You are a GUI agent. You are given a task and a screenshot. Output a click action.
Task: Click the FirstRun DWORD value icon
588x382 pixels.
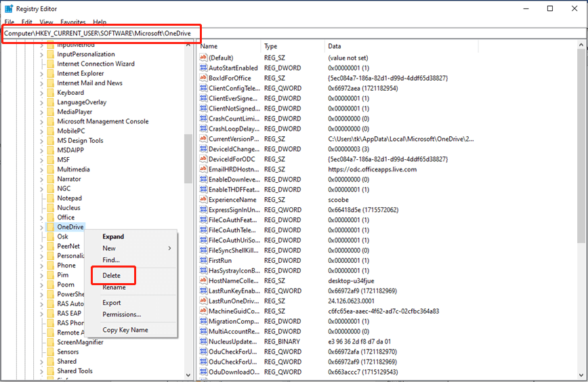(203, 260)
